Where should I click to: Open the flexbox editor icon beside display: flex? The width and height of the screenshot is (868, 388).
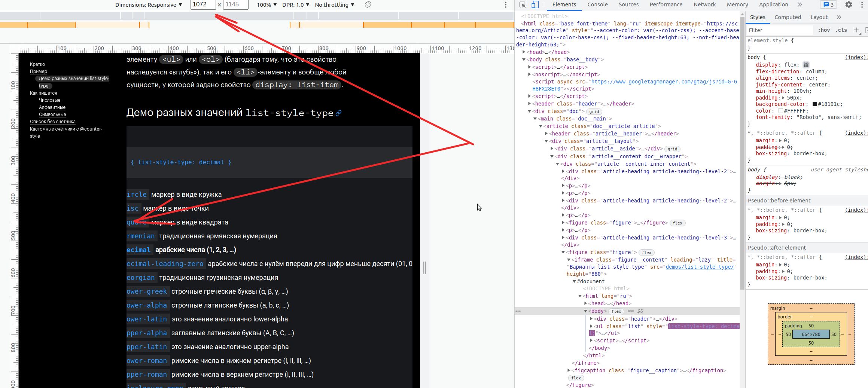click(x=807, y=65)
